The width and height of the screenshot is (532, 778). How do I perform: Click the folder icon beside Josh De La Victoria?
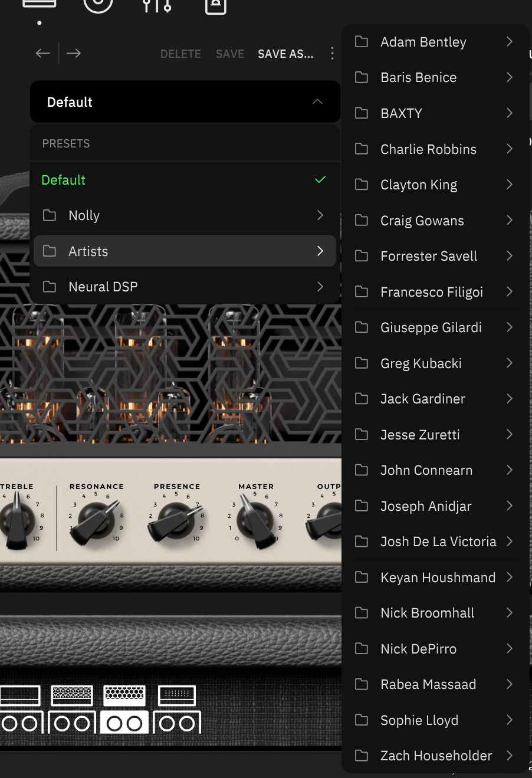point(362,541)
